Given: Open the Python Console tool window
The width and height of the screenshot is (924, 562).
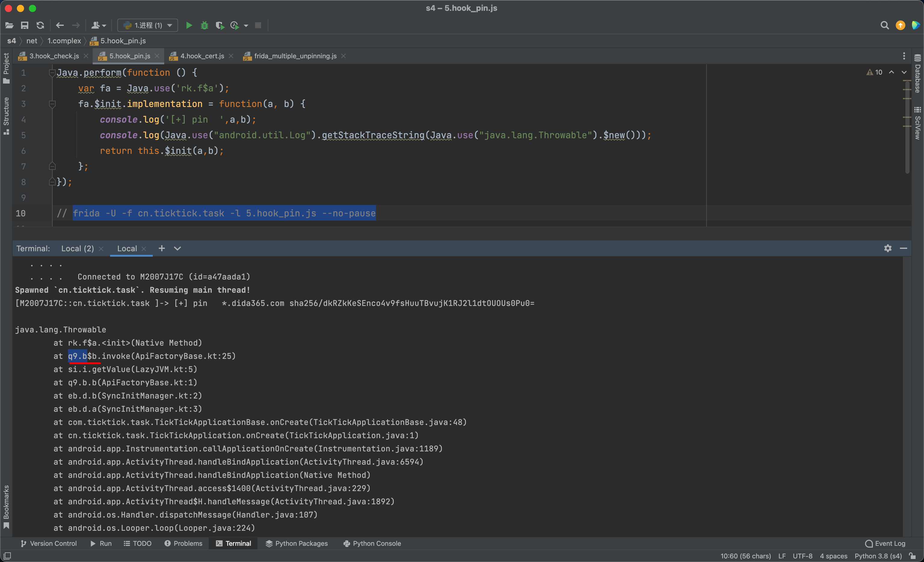Looking at the screenshot, I should point(372,543).
